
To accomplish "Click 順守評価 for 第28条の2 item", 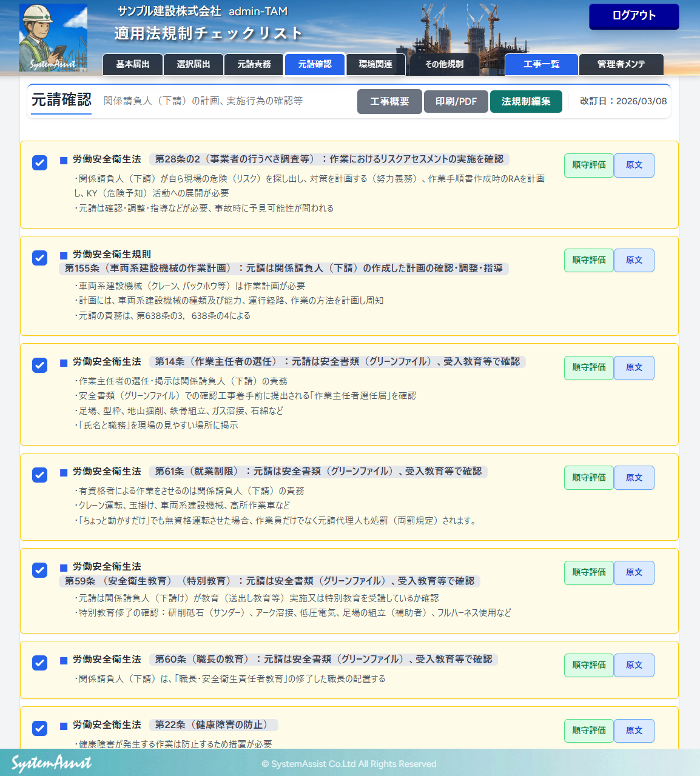I will (x=588, y=165).
